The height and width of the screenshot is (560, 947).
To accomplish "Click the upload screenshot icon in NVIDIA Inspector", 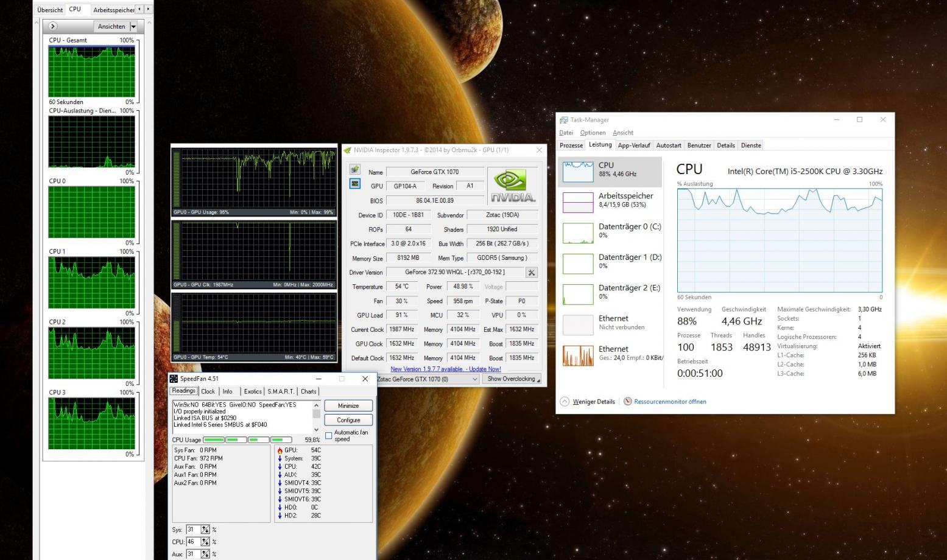I will [x=355, y=170].
